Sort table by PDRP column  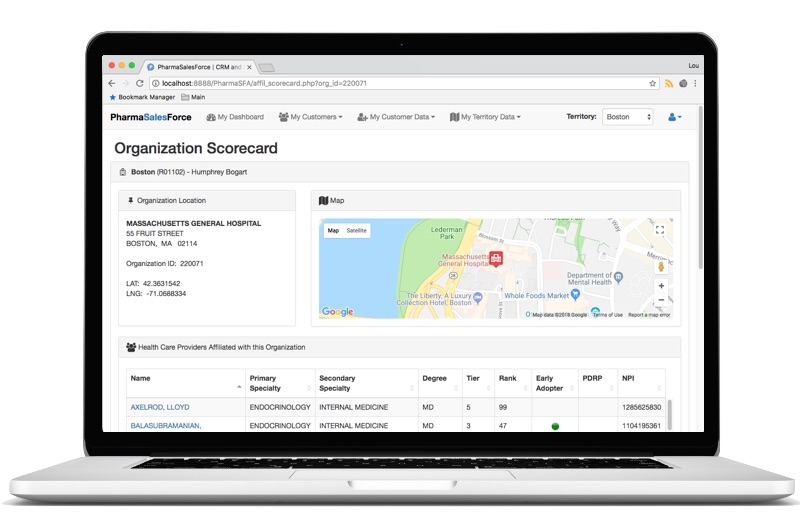click(x=597, y=383)
